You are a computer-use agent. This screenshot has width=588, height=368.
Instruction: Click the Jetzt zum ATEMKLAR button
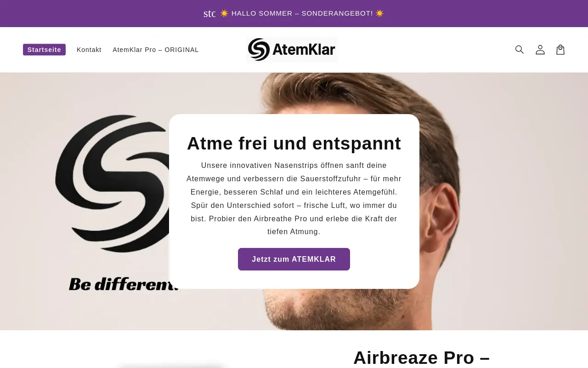294,259
